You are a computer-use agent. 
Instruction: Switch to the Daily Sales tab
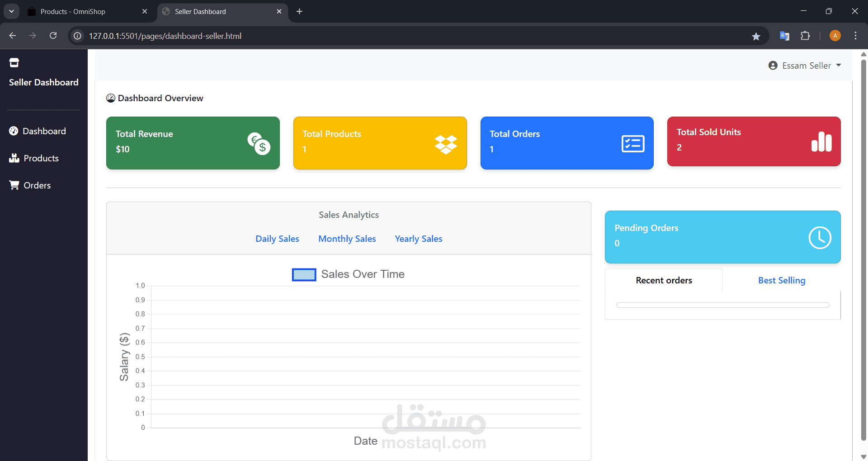[277, 239]
